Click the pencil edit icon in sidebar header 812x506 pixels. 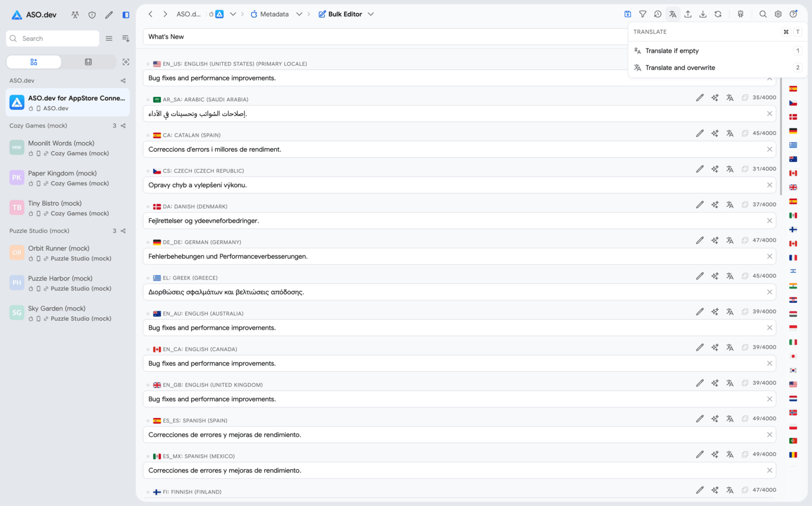pyautogui.click(x=109, y=15)
